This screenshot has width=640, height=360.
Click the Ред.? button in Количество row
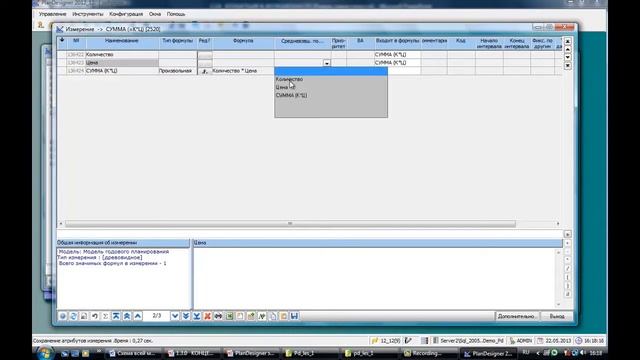click(x=204, y=55)
